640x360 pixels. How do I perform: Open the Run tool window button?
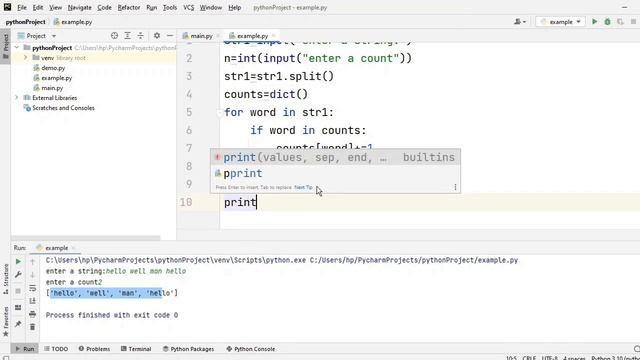pyautogui.click(x=24, y=349)
